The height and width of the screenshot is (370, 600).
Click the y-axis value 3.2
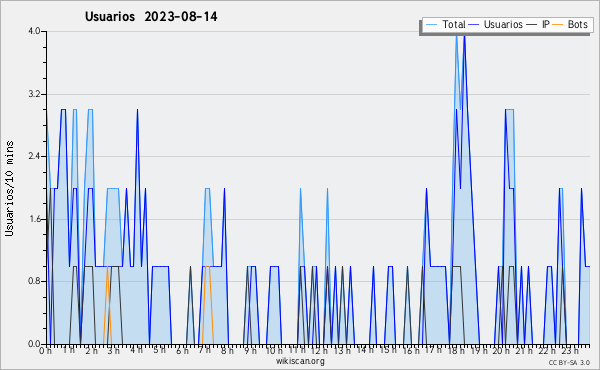[x=34, y=94]
